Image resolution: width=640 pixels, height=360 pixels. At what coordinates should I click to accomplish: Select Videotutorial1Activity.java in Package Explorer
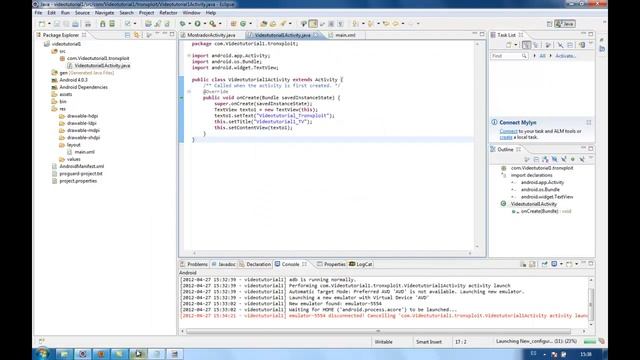click(x=102, y=66)
